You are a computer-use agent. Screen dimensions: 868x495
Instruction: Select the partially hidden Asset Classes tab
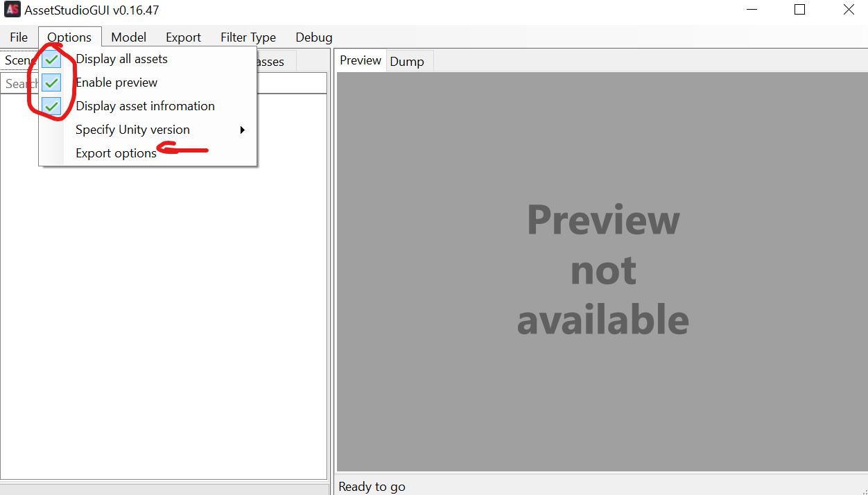tap(276, 62)
